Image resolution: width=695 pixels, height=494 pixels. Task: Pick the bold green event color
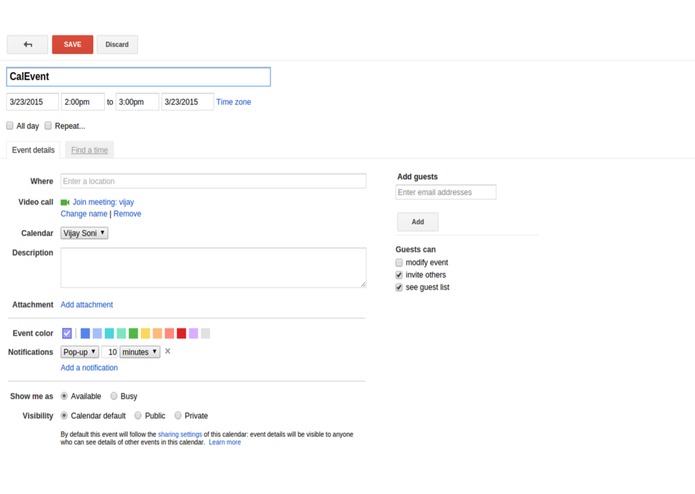133,333
